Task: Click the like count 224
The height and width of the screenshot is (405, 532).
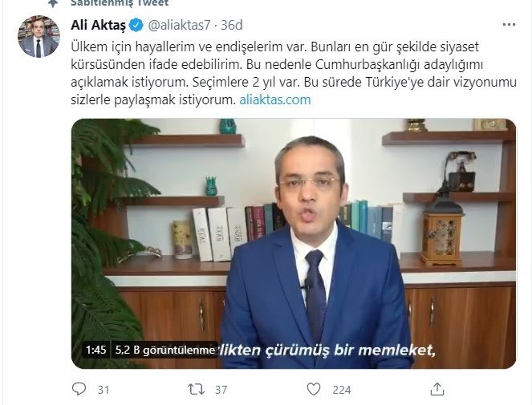Action: [x=342, y=390]
